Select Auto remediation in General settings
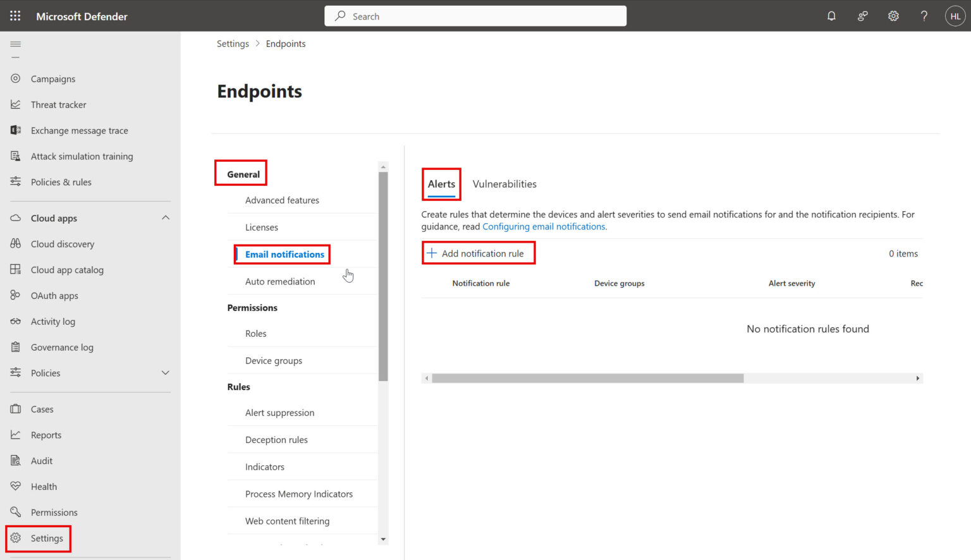 (x=280, y=281)
